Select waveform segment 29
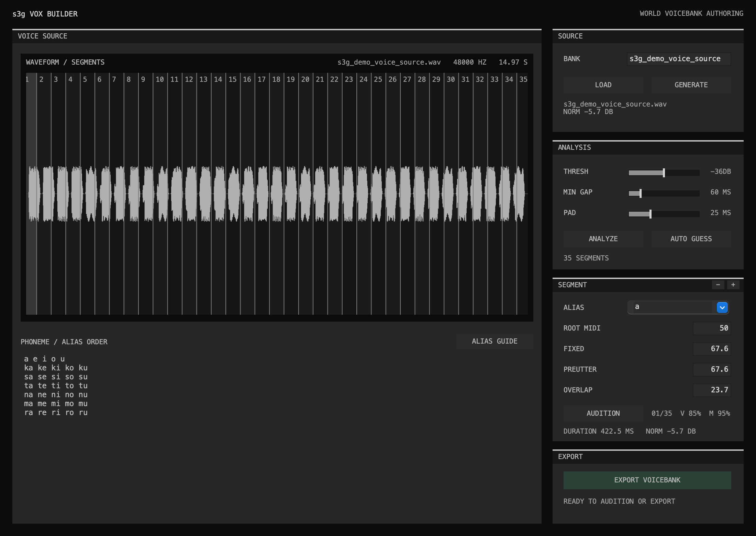This screenshot has width=756, height=536. point(437,194)
